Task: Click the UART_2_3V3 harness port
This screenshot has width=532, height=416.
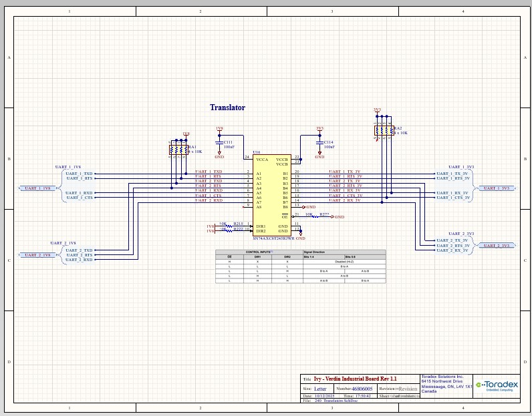Action: 495,246
